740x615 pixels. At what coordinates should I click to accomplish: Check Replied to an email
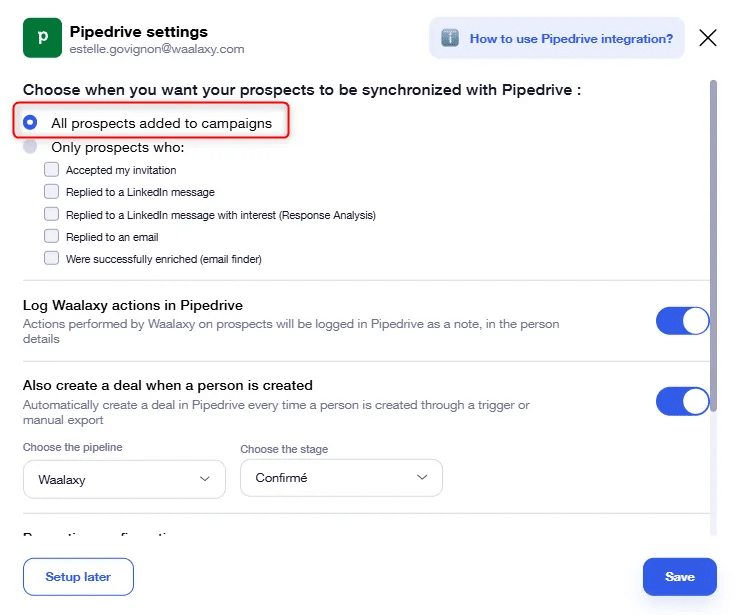point(51,236)
